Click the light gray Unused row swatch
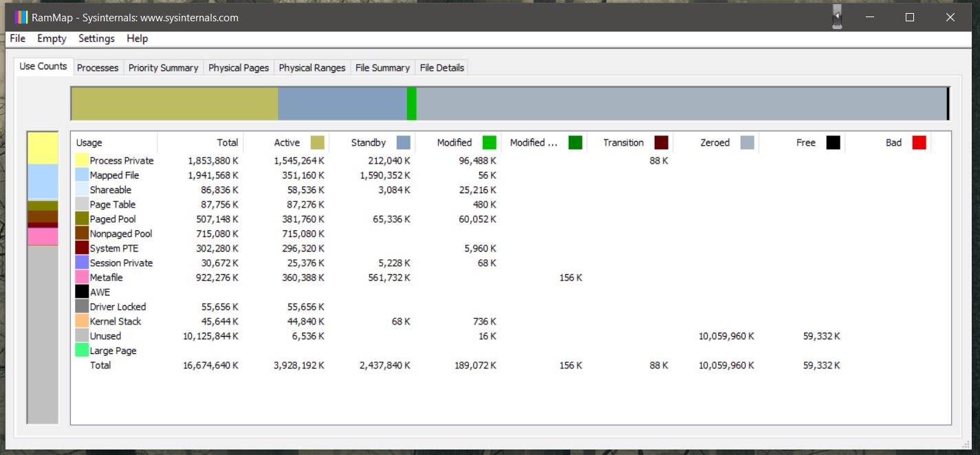 tap(82, 335)
